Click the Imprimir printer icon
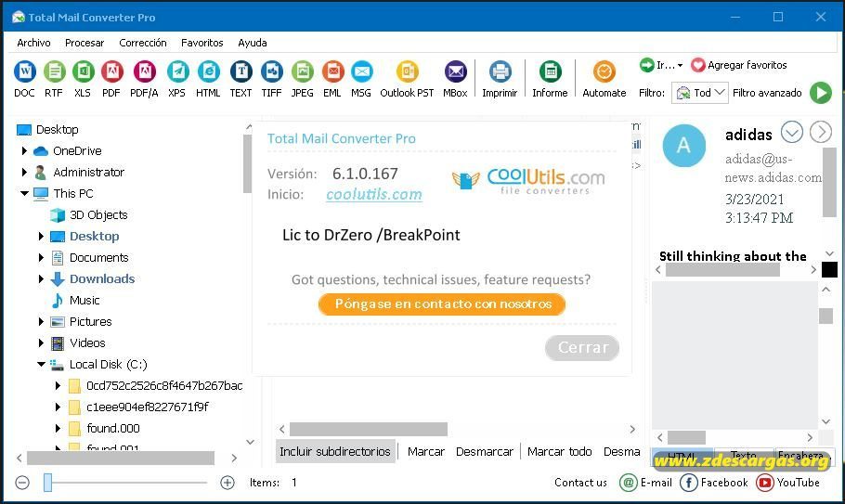The height and width of the screenshot is (504, 845). 500,71
